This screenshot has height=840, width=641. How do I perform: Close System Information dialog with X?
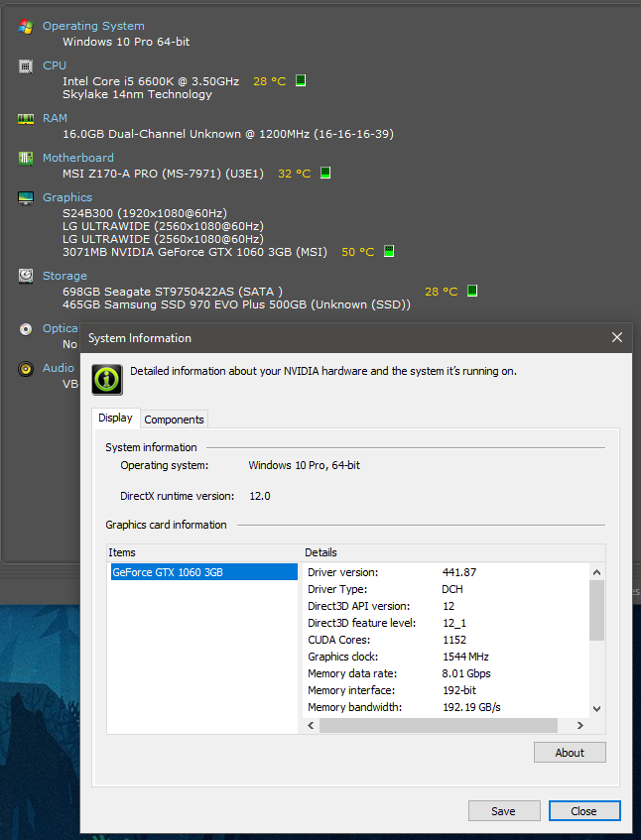click(x=617, y=337)
